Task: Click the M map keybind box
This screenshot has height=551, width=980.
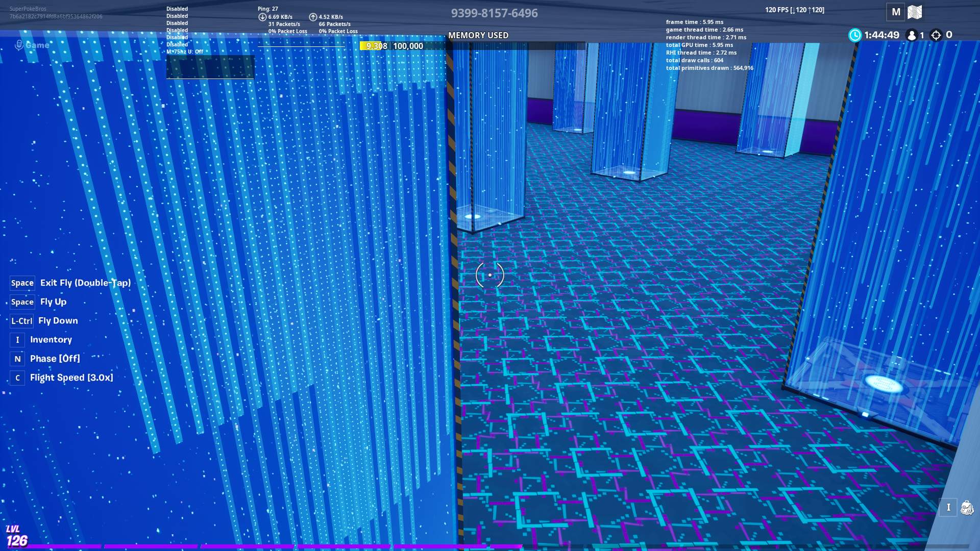Action: pyautogui.click(x=896, y=12)
